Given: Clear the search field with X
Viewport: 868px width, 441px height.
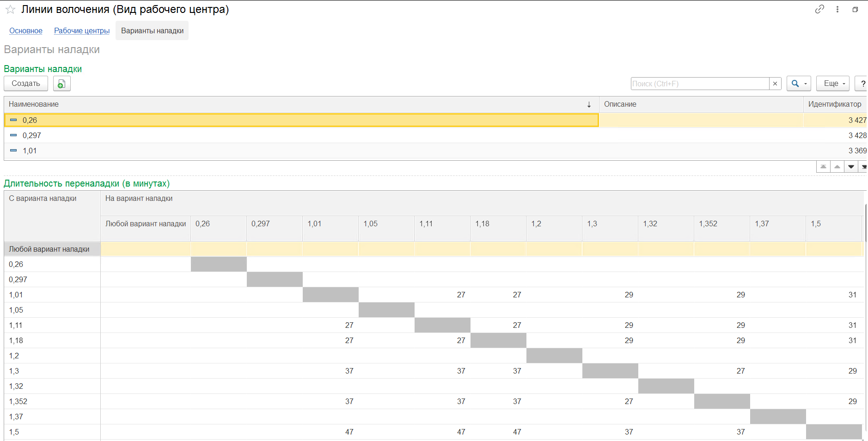Looking at the screenshot, I should pos(775,84).
